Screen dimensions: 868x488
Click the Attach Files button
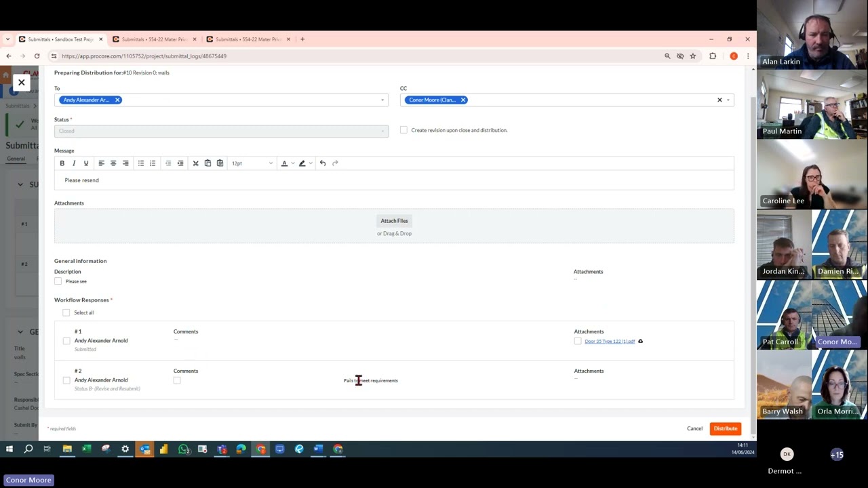394,221
